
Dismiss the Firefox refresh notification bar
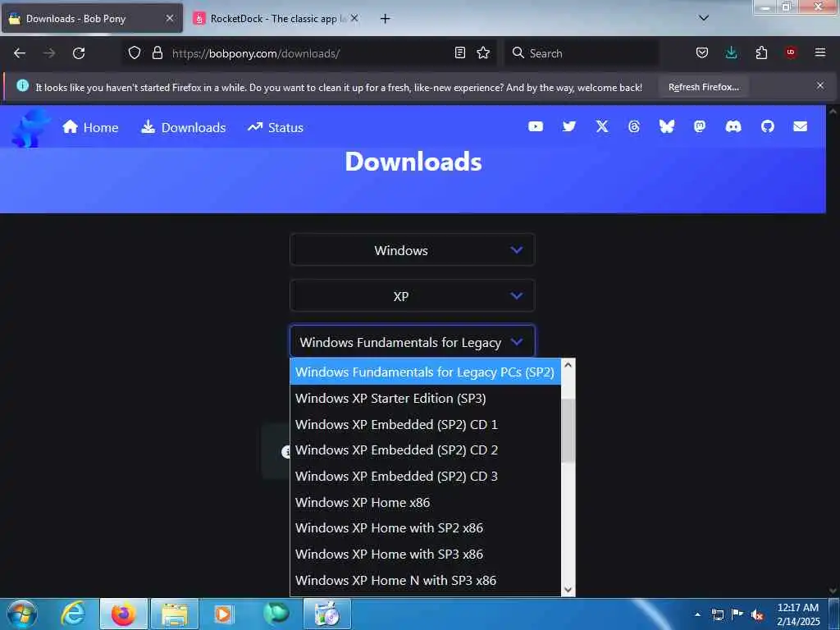pyautogui.click(x=820, y=85)
